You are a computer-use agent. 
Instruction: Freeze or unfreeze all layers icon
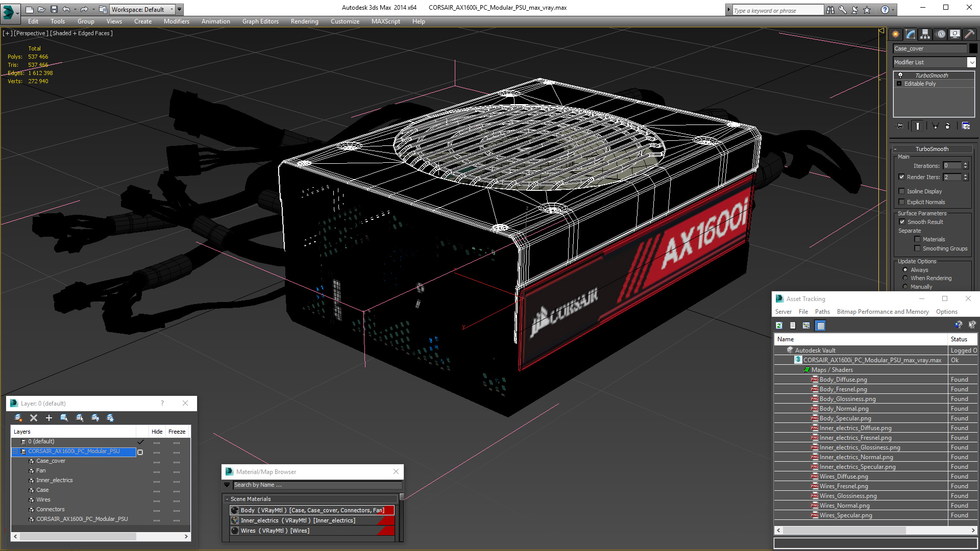110,418
